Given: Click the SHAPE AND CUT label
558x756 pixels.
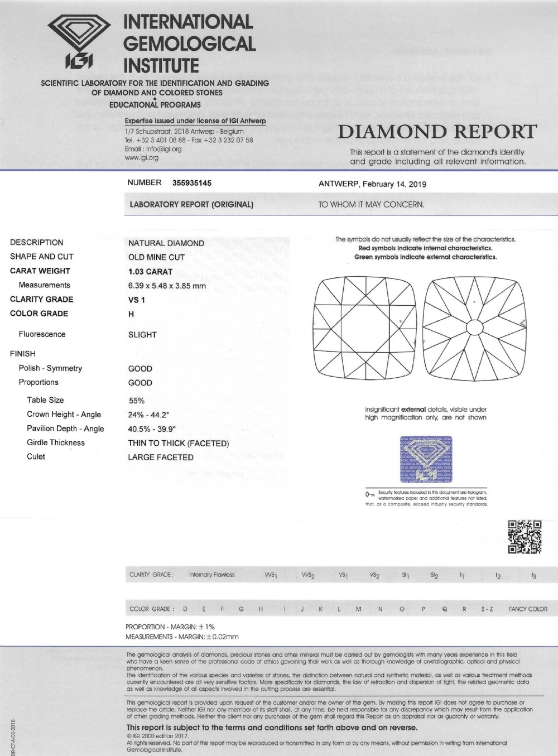Looking at the screenshot, I should pyautogui.click(x=42, y=257).
